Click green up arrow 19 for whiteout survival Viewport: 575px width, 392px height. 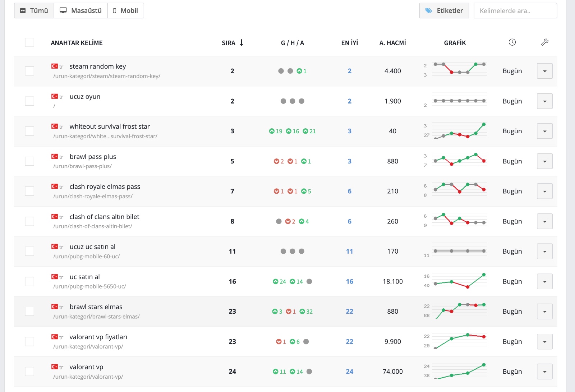pyautogui.click(x=276, y=131)
